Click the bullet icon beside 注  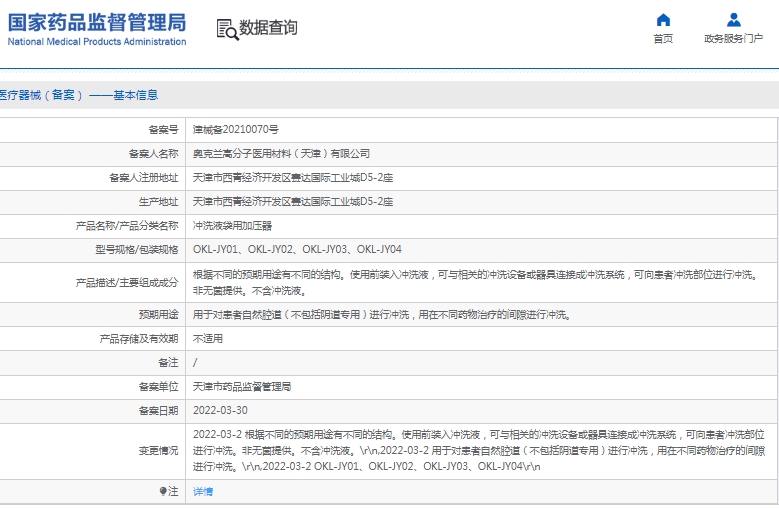click(163, 491)
